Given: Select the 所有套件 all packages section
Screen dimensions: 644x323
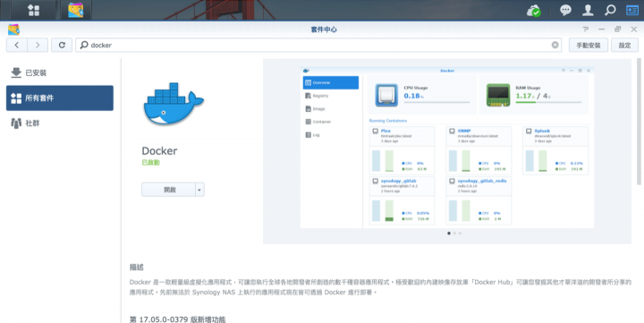Looking at the screenshot, I should point(60,98).
